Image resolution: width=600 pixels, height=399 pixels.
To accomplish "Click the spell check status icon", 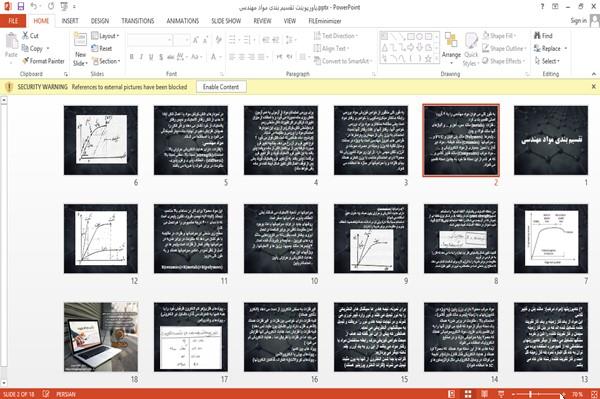I will pos(46,394).
